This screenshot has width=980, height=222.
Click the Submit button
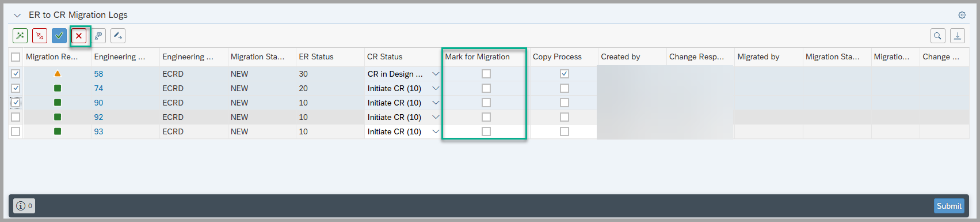[949, 206]
